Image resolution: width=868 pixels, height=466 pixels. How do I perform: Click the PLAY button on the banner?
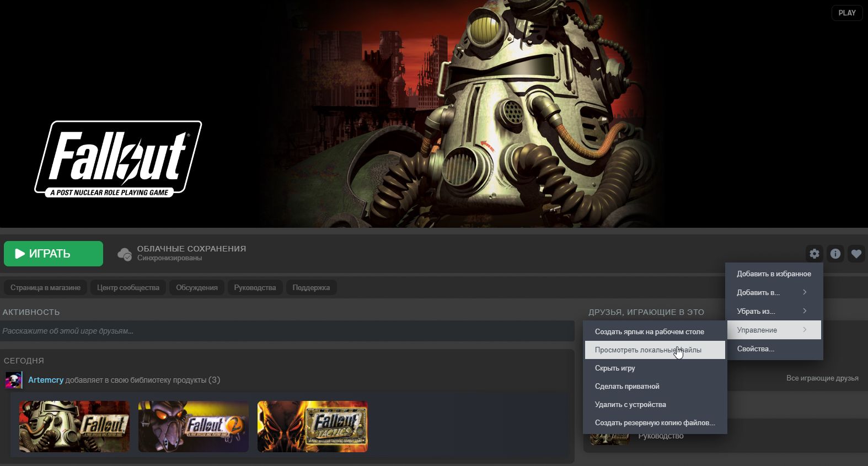click(847, 13)
